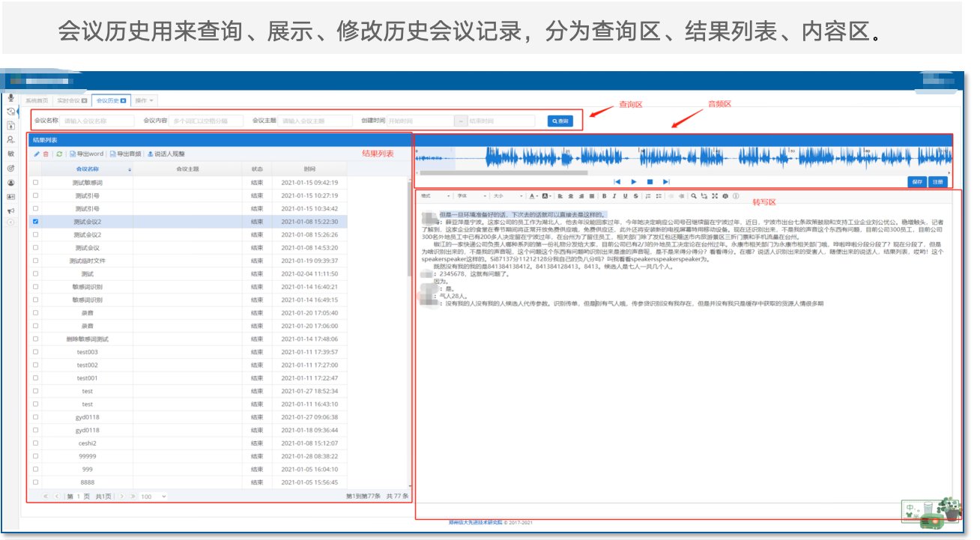
Task: Click the 保存 button
Action: 917,182
